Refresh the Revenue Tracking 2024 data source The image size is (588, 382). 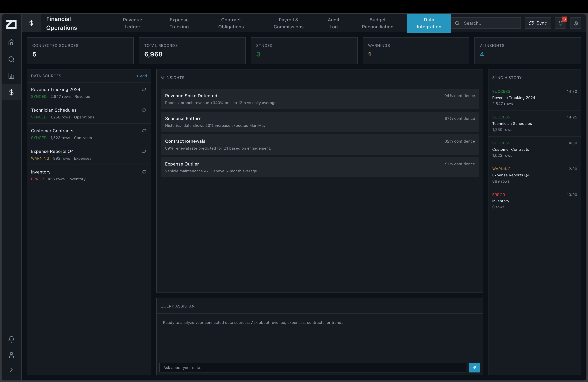tap(144, 89)
